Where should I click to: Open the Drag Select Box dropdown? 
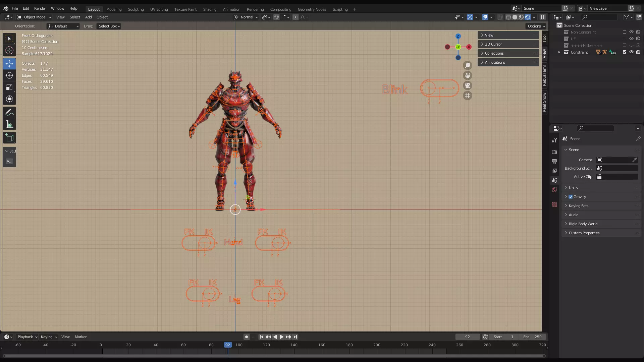(109, 26)
